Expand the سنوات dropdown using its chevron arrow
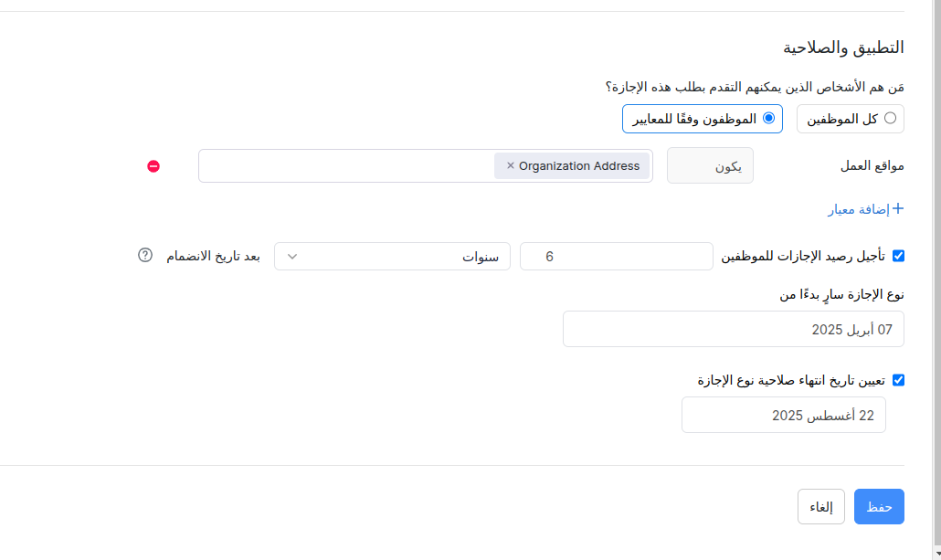This screenshot has width=941, height=560. coord(292,257)
